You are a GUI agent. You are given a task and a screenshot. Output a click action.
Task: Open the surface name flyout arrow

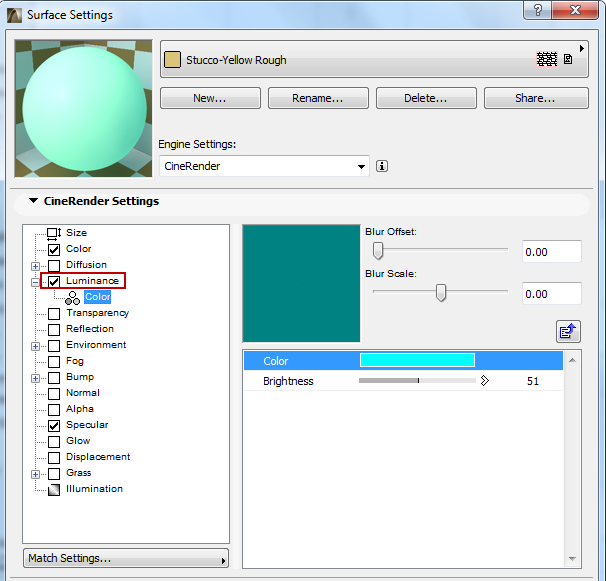(x=582, y=48)
